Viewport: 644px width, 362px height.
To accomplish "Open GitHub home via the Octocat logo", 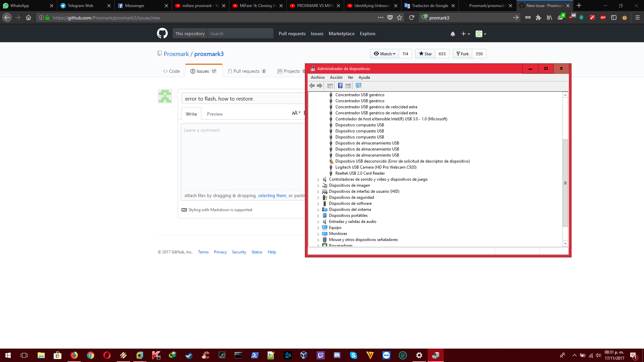I will (162, 33).
